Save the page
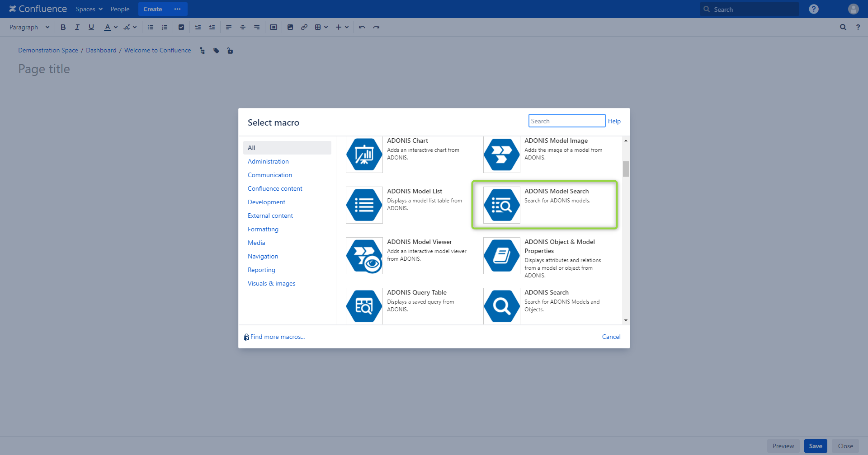 tap(816, 446)
